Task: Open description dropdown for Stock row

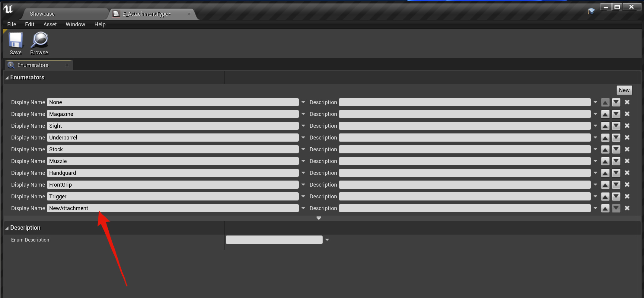Action: pyautogui.click(x=595, y=149)
